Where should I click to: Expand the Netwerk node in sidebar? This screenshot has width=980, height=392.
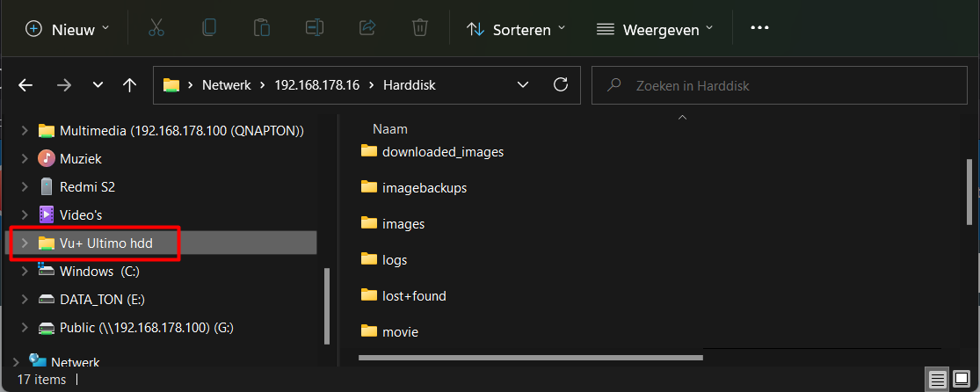[x=16, y=362]
